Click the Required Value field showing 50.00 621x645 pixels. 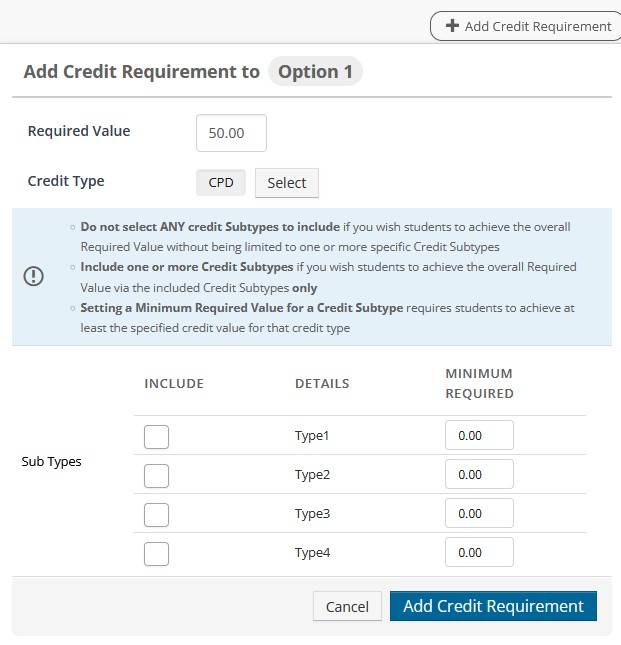(x=231, y=133)
